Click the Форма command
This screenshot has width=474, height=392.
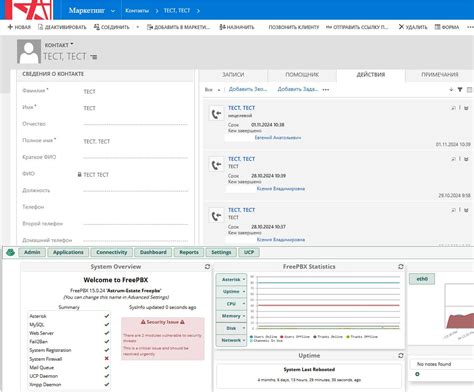[447, 27]
